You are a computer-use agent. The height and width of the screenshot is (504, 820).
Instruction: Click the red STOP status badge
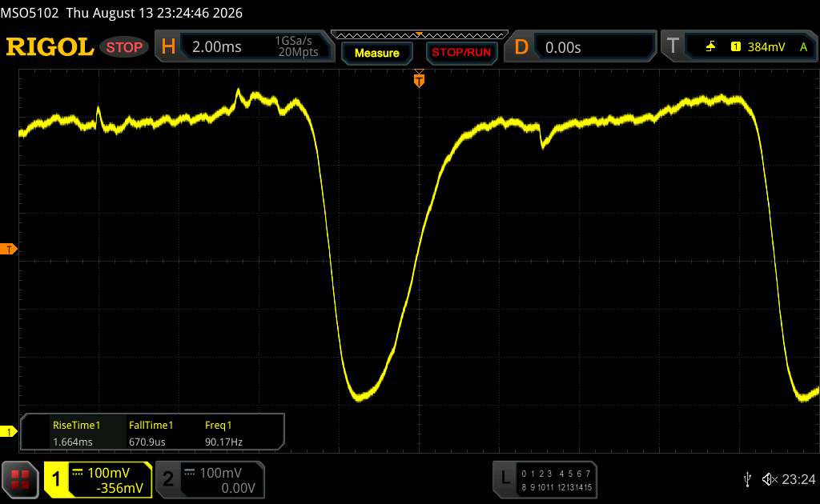pyautogui.click(x=124, y=47)
